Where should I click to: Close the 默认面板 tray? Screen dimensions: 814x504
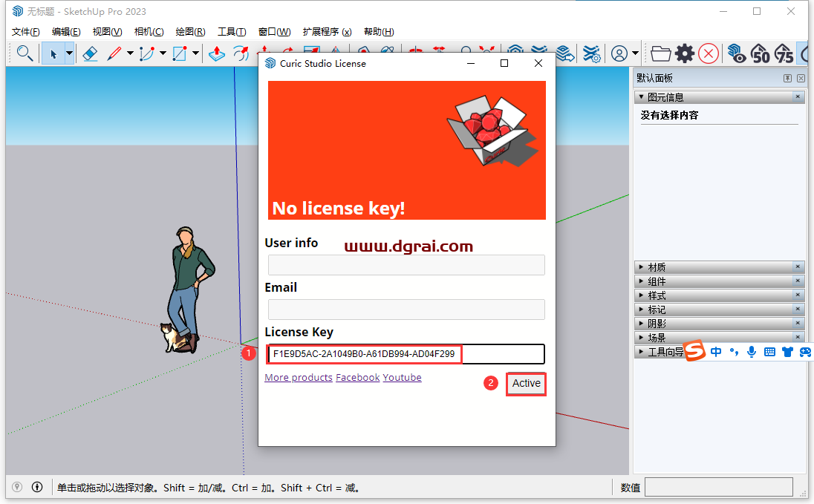801,78
